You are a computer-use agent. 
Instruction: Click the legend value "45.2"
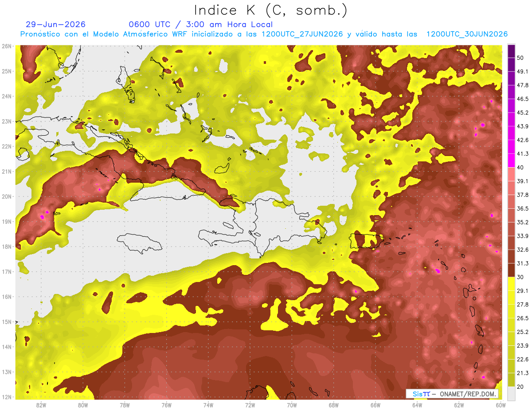pos(523,112)
